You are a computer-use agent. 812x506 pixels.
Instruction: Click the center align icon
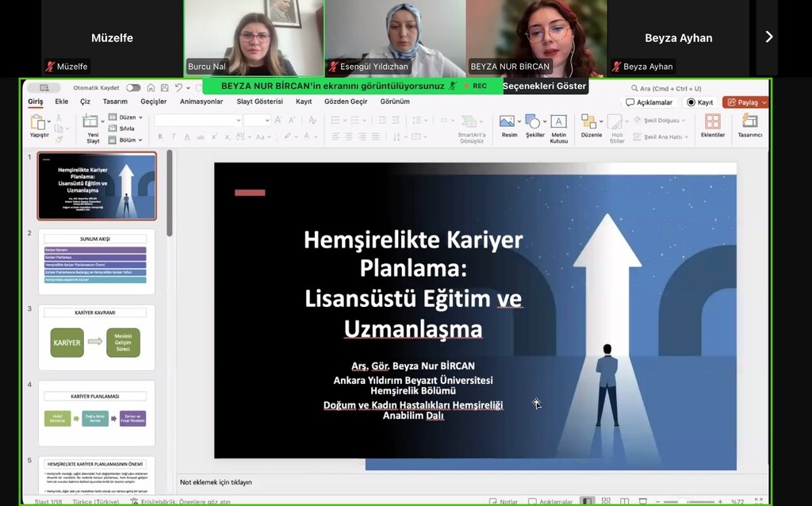coord(349,136)
